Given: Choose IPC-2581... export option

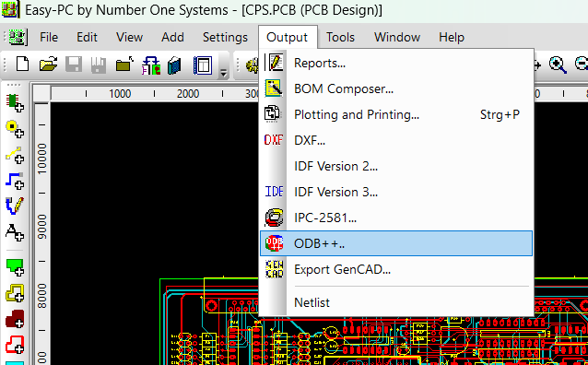Looking at the screenshot, I should coord(396,218).
